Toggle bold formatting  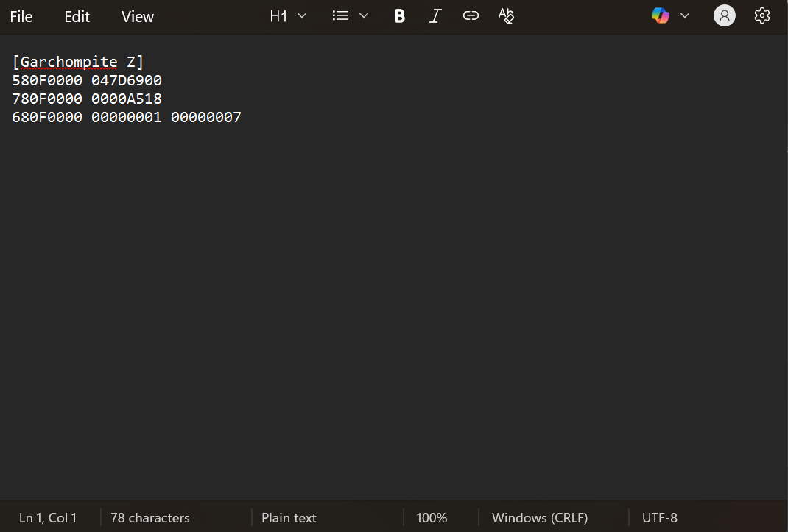(x=400, y=16)
